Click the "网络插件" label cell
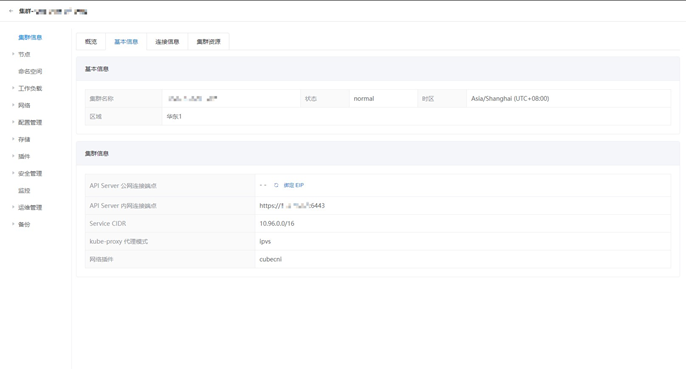Screen dimensions: 686x369 (x=170, y=259)
